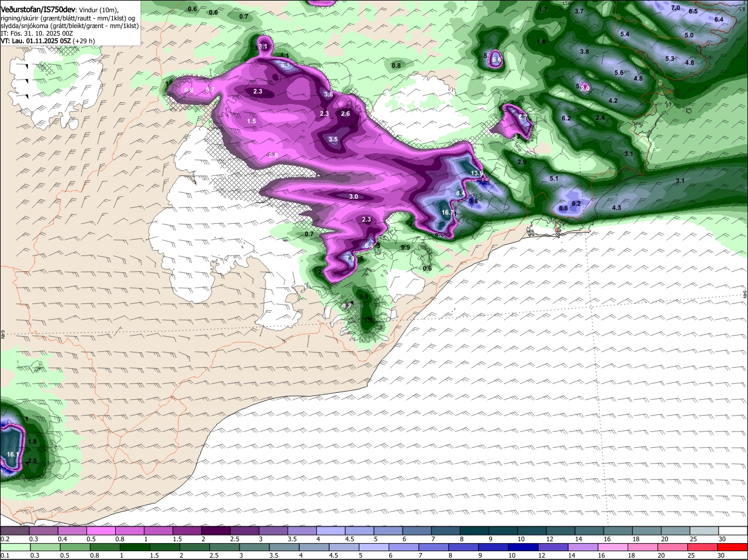Screen dimensions: 748x560
Task: Select the pale mint 0.1 rain legend swatch
Action: [x=15, y=547]
